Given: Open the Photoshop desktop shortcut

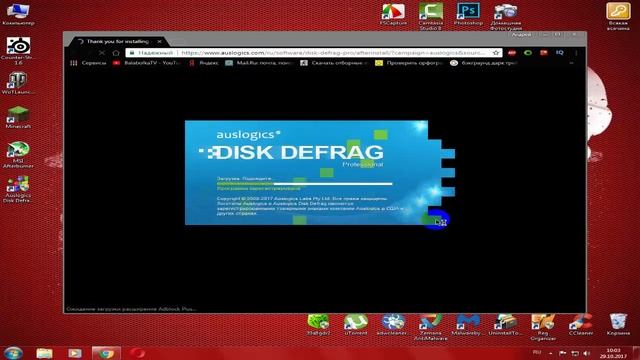Looking at the screenshot, I should (x=468, y=15).
